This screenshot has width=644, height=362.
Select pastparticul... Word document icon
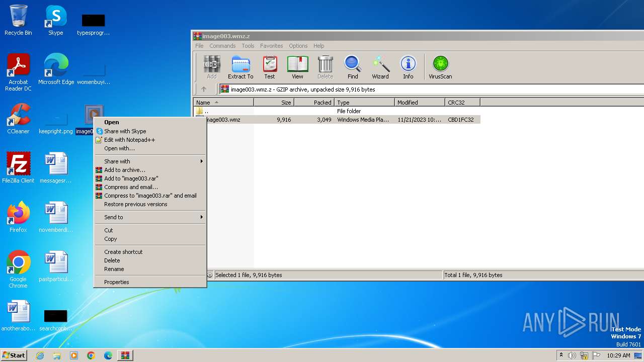coord(56,266)
